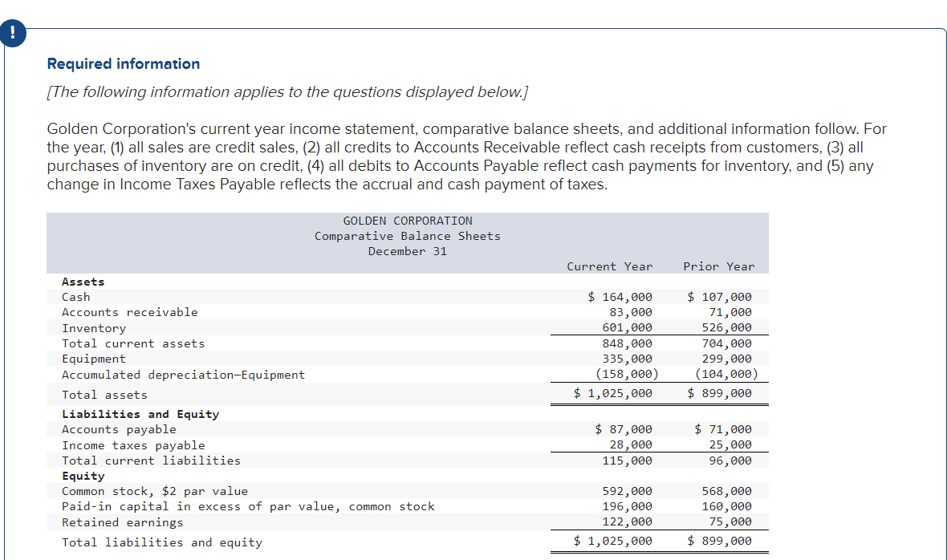
Task: Click total current liabilities value 115,000
Action: (627, 461)
